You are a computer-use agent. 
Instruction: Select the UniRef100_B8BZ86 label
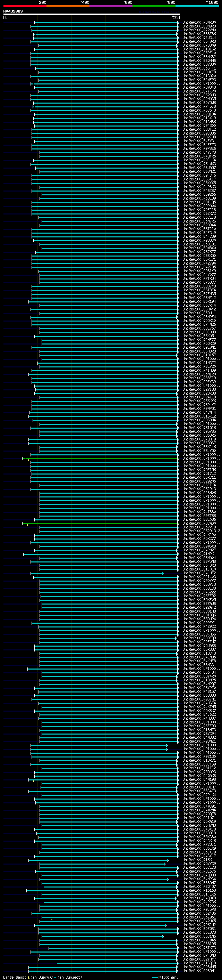click(199, 34)
